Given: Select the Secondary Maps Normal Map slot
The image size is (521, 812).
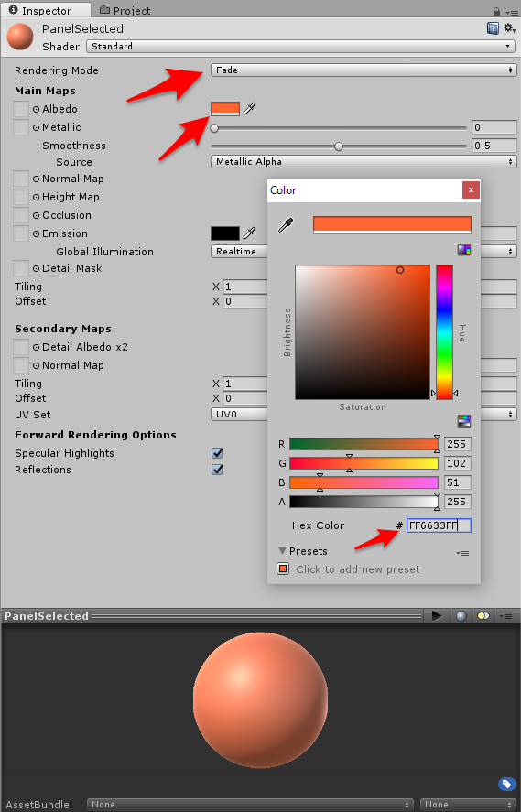Looking at the screenshot, I should (21, 365).
